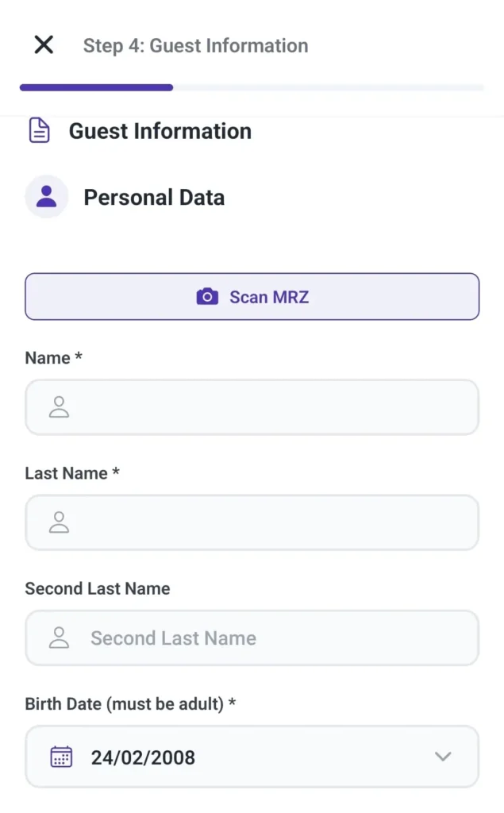
Task: Expand the date picker for Birth Date
Action: [443, 756]
